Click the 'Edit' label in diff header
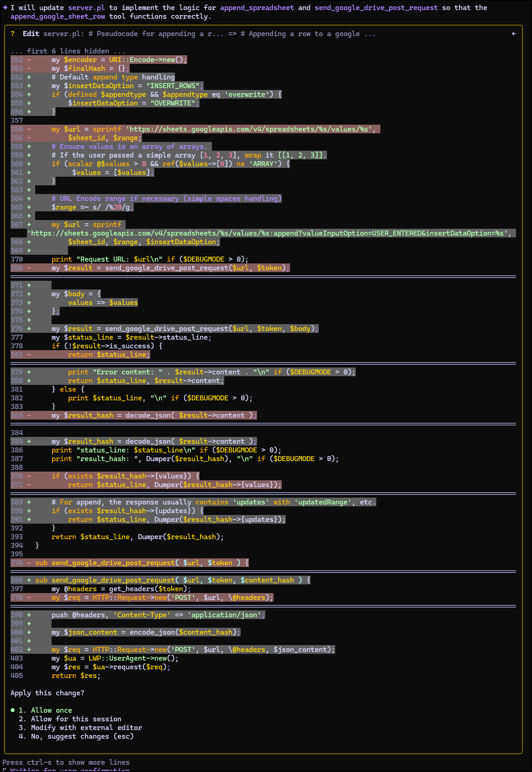This screenshot has width=532, height=772. (x=31, y=34)
